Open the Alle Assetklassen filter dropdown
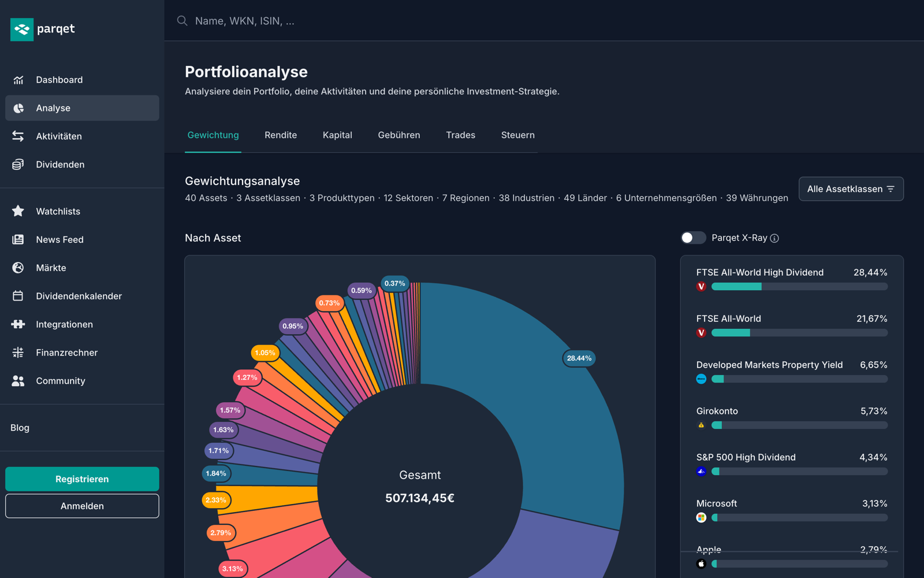Screen dimensions: 924x578 tap(851, 189)
